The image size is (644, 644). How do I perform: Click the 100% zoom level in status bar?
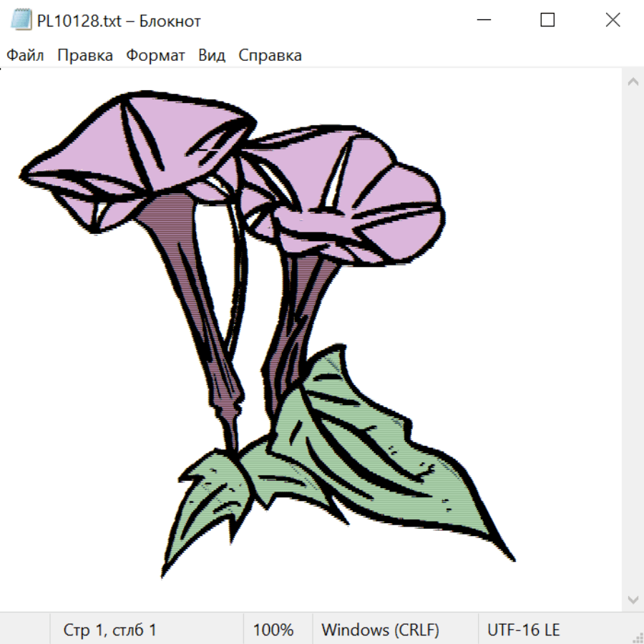pyautogui.click(x=273, y=630)
